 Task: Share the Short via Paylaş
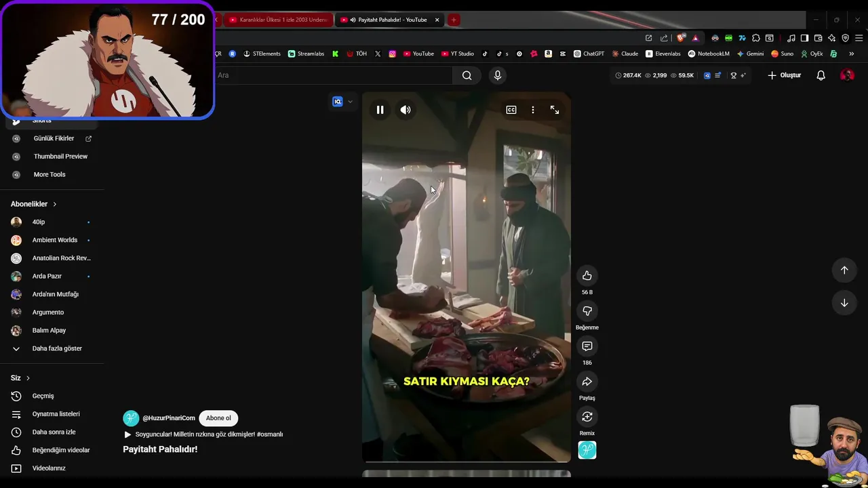[x=587, y=382]
